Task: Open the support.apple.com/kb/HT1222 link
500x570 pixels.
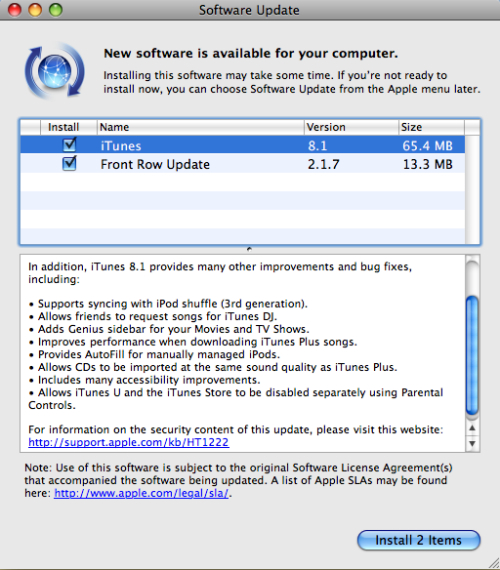Action: point(128,442)
